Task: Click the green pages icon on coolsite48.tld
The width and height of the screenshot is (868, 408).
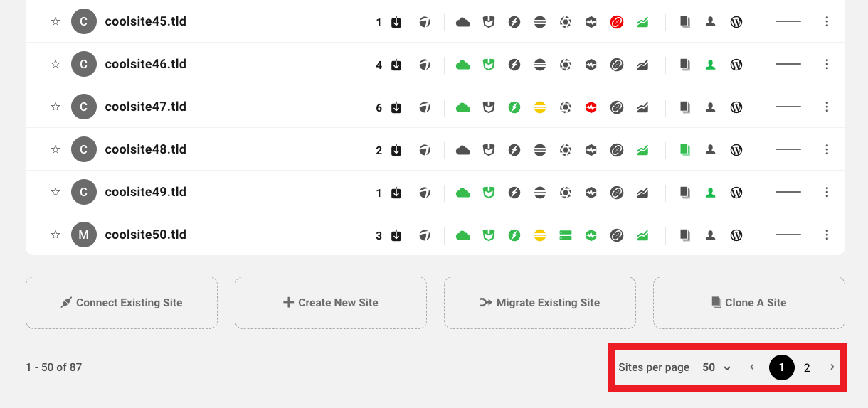Action: coord(684,150)
